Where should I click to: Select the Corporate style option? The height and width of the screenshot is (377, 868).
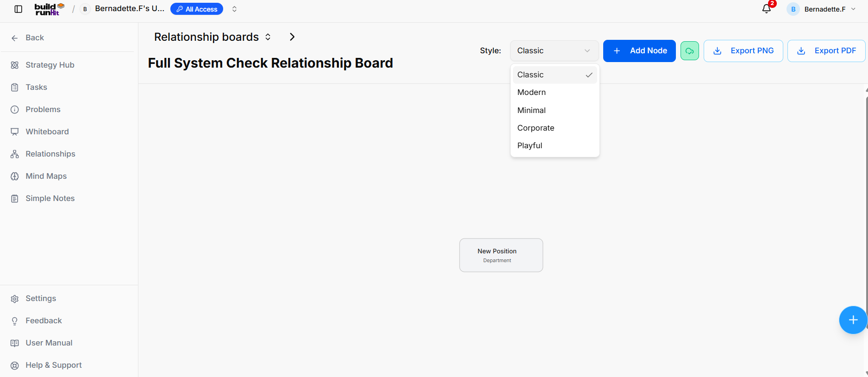pos(555,128)
